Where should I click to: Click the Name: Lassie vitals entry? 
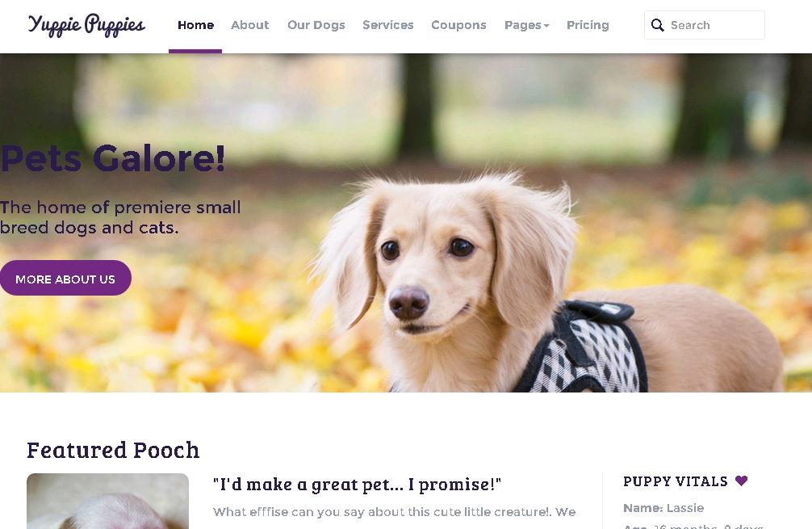point(663,508)
